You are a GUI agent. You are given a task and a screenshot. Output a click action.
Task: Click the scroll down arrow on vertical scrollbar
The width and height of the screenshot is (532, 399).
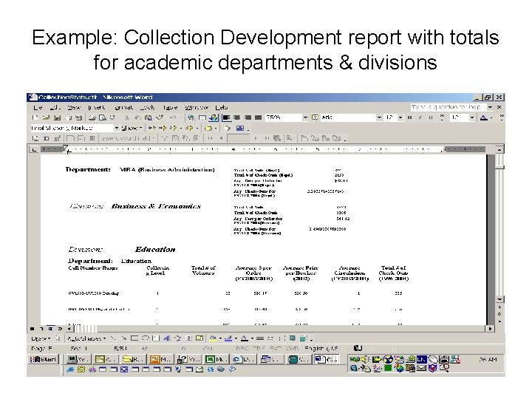pos(499,299)
